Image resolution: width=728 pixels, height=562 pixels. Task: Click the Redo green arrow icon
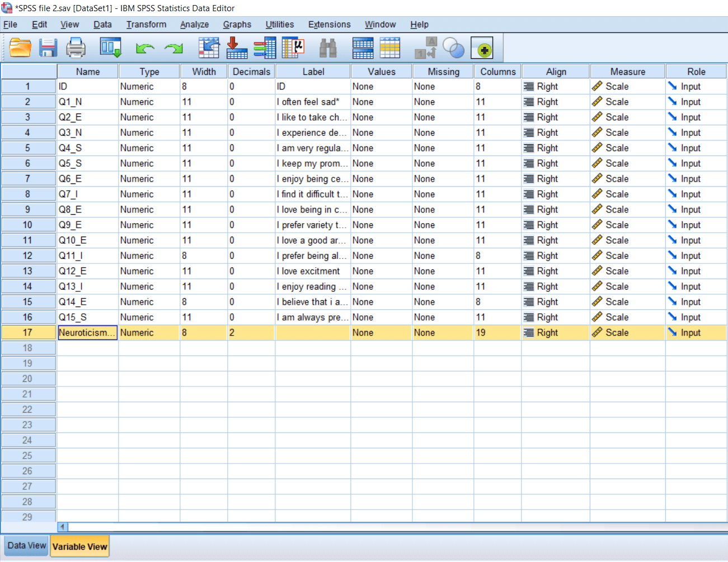[x=174, y=49]
